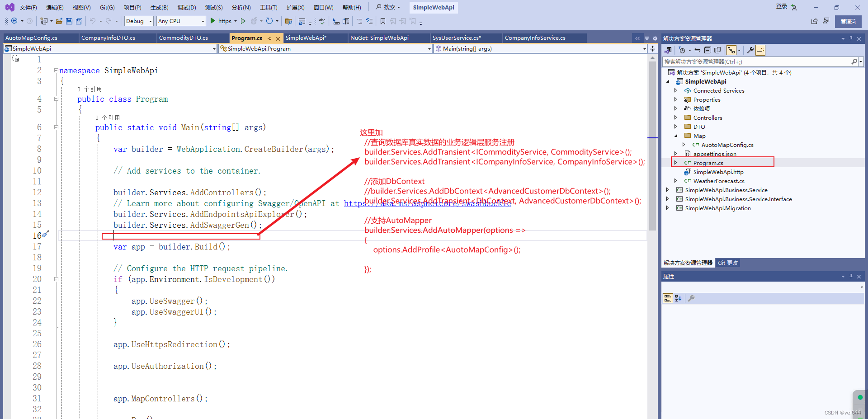
Task: Click the editor's vertical scrollbar thumb
Action: (x=652, y=146)
